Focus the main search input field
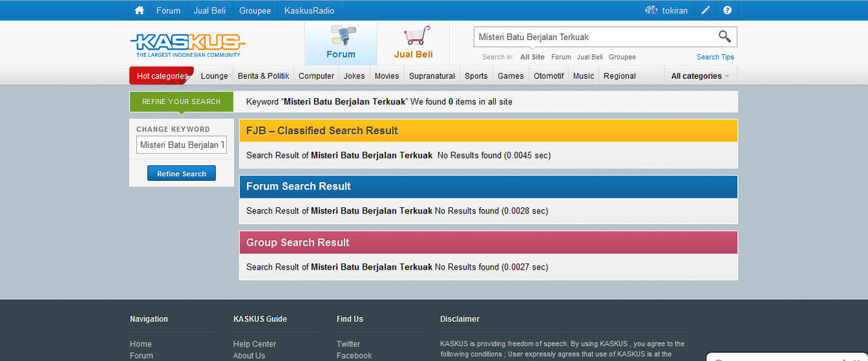This screenshot has height=361, width=868. click(595, 37)
